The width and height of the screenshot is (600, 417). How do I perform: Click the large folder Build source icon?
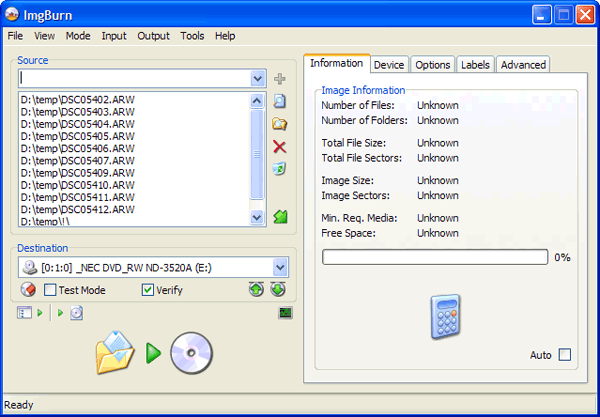tap(115, 352)
